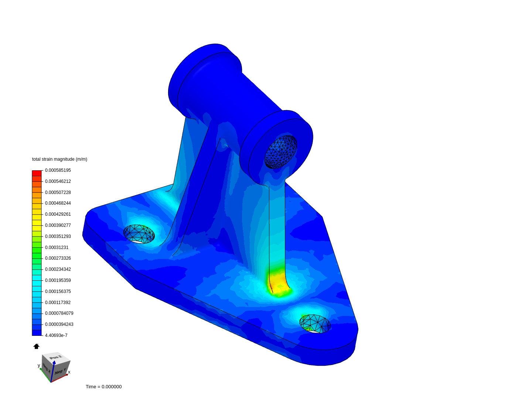532x399 pixels.
Task: Select the Neg X face of orientation cube
Action: click(x=47, y=368)
